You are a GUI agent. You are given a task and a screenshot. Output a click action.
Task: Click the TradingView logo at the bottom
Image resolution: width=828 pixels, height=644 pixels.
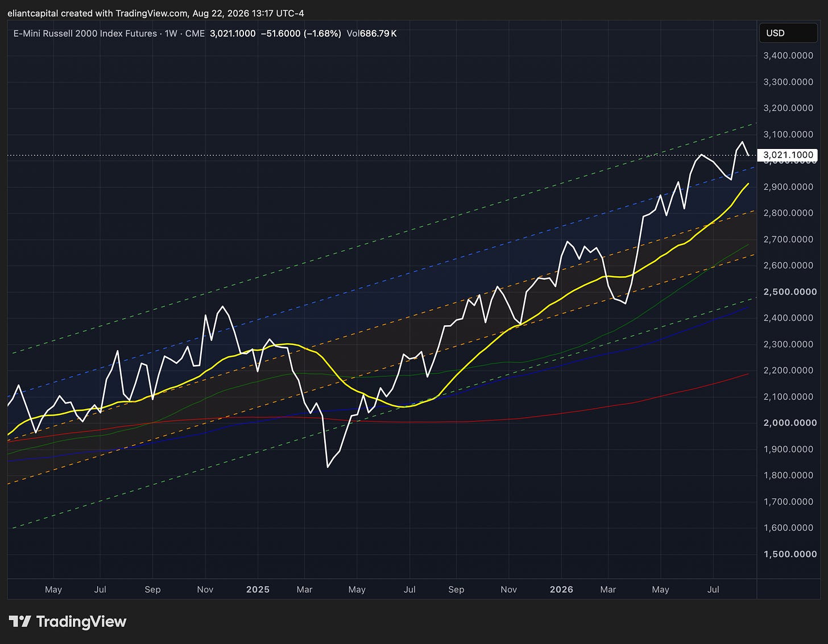coord(67,622)
